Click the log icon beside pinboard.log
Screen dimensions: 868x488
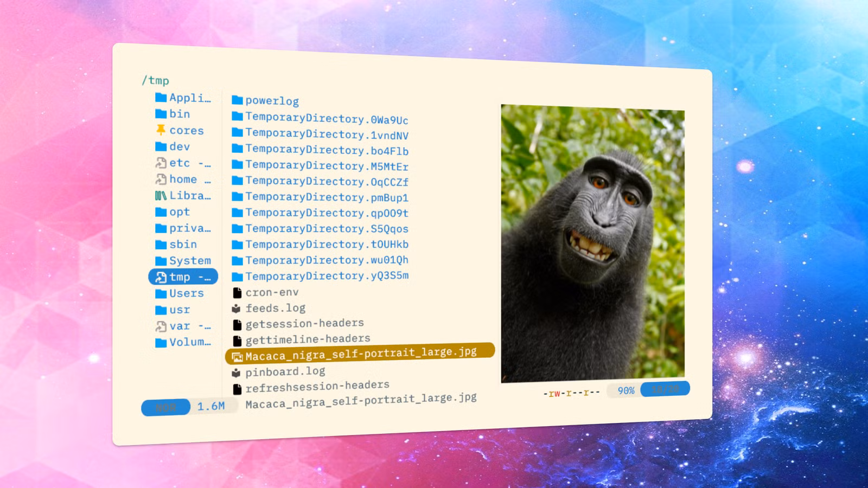236,373
